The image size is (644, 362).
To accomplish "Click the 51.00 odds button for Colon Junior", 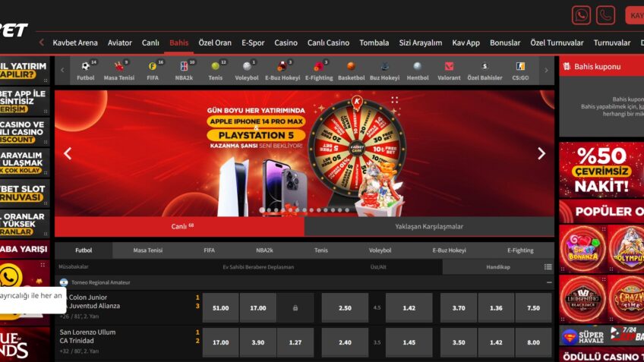I will click(220, 308).
